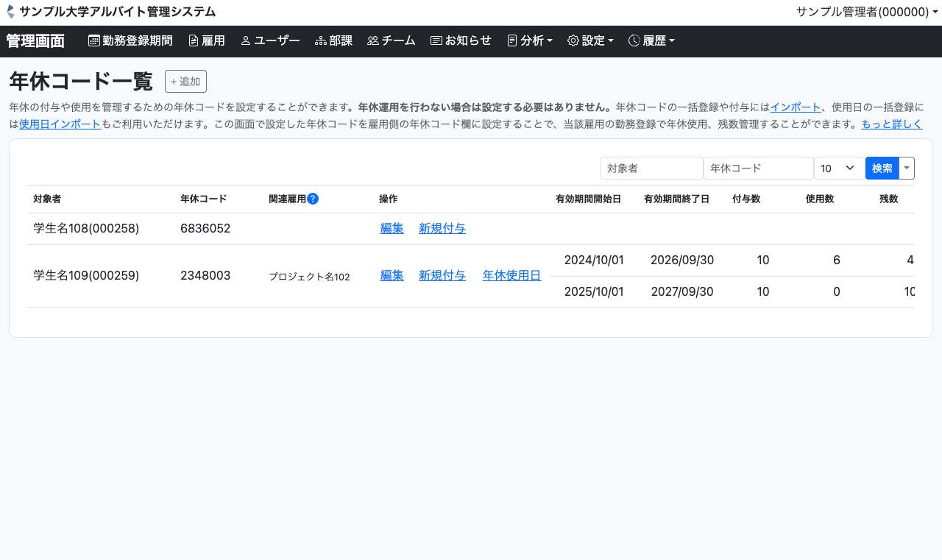Click the people icon for チーム
The width and height of the screenshot is (942, 560).
[x=373, y=41]
